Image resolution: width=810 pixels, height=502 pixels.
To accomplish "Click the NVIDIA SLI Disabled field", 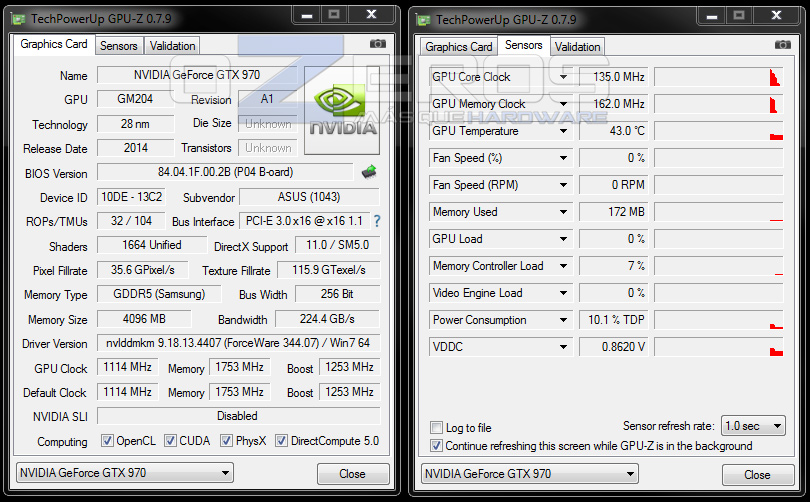I will (238, 416).
